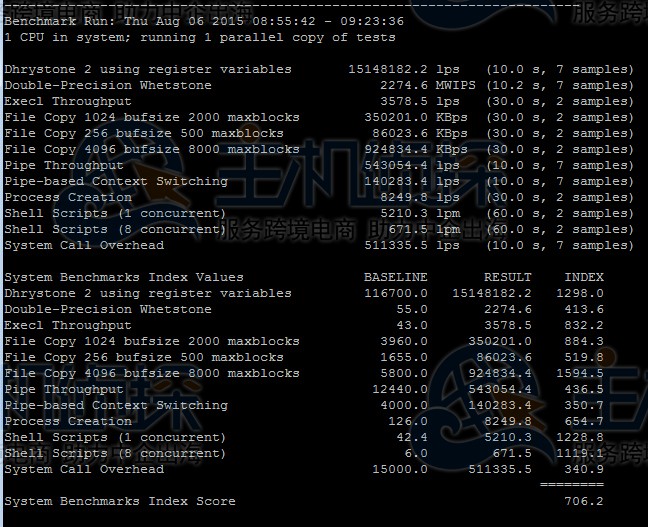
Task: Select the '1 CPU in system' line
Action: (x=199, y=37)
